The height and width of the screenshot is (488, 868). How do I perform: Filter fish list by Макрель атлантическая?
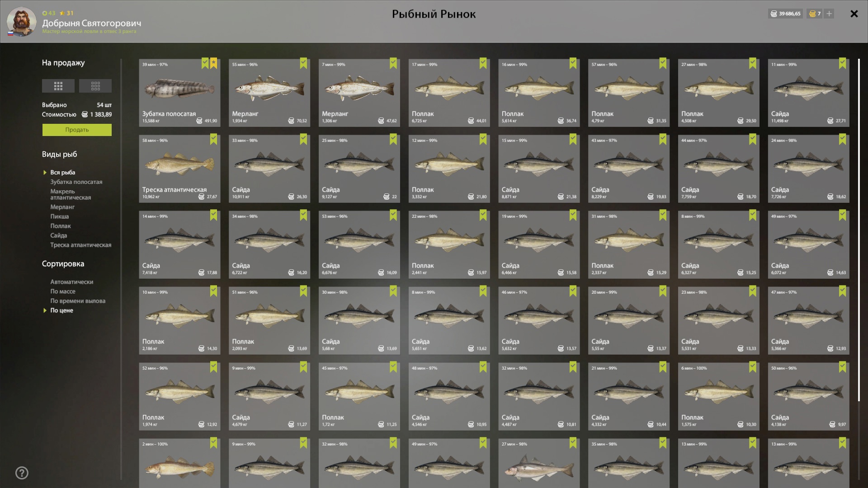click(x=71, y=194)
